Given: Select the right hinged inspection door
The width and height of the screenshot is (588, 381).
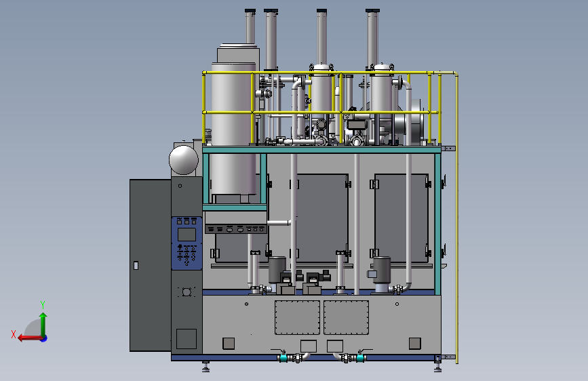Looking at the screenshot, I should coord(401,218).
